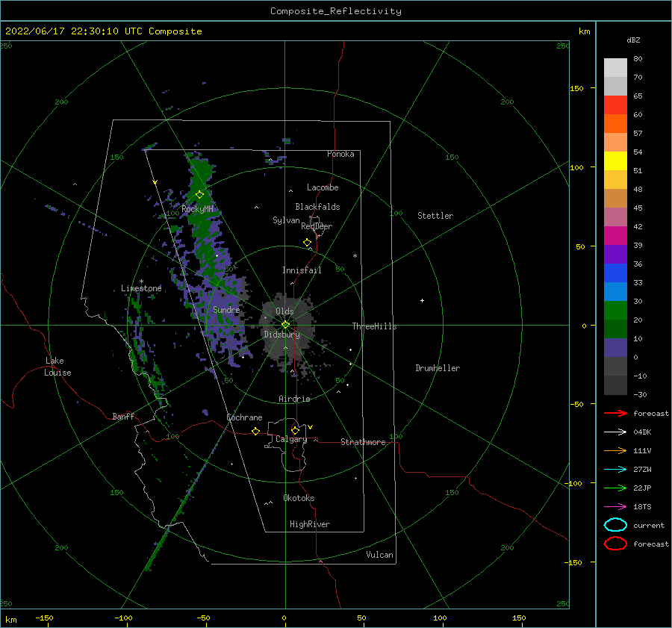The image size is (672, 628).
Task: Click the white asterisk marker below Stettler
Action: coord(355,256)
